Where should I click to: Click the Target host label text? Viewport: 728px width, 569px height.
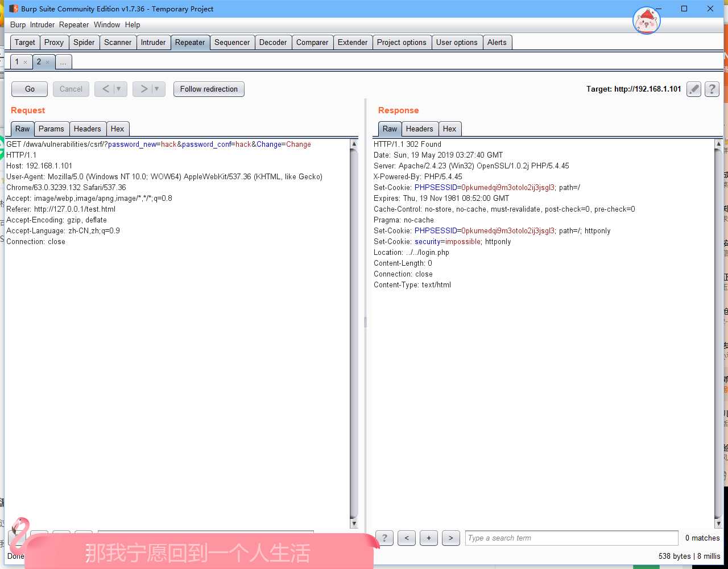click(634, 89)
